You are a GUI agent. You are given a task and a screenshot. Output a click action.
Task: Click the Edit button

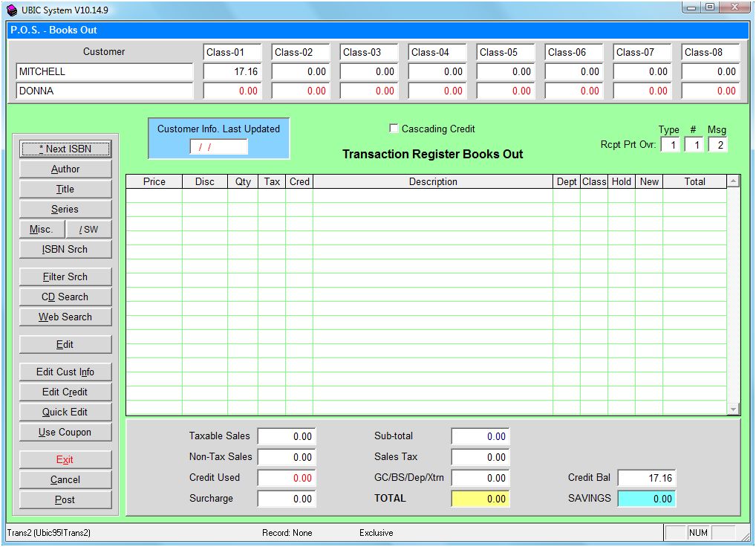pyautogui.click(x=65, y=344)
